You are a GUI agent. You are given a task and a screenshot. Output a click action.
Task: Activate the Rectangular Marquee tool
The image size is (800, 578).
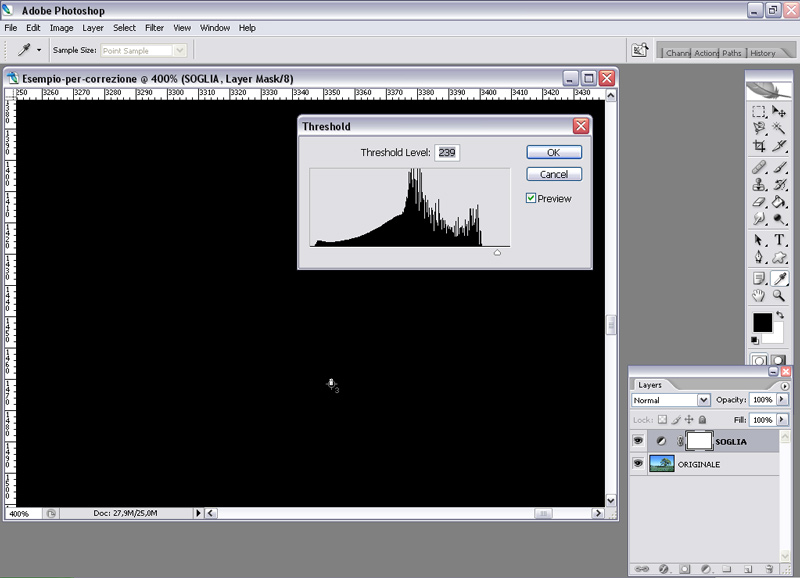[x=759, y=111]
